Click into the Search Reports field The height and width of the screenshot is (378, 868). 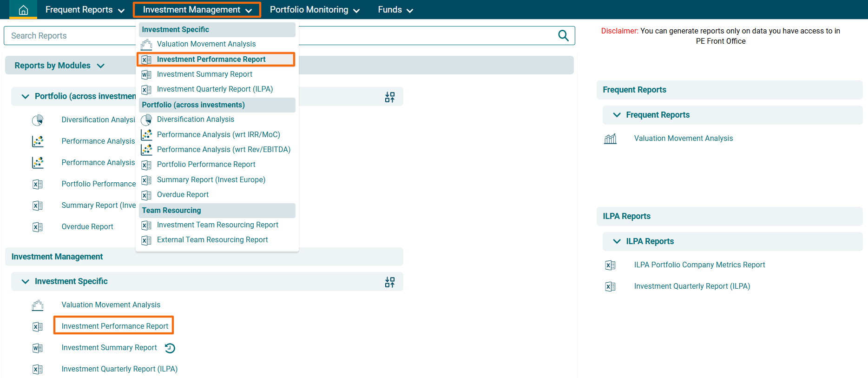tap(70, 36)
